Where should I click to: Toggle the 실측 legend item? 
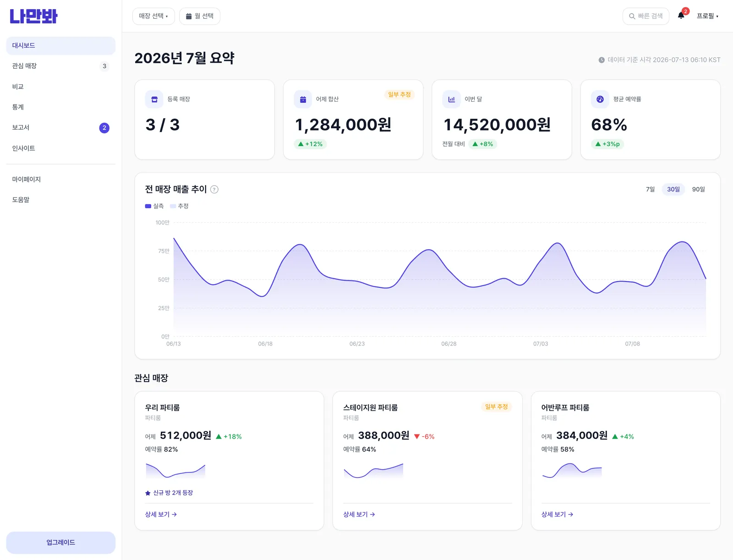(x=154, y=206)
